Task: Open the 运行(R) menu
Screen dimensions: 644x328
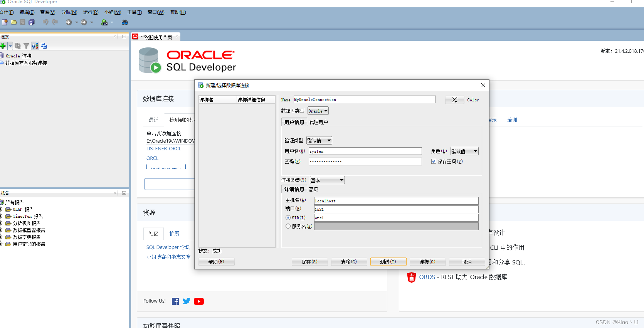Action: point(91,12)
